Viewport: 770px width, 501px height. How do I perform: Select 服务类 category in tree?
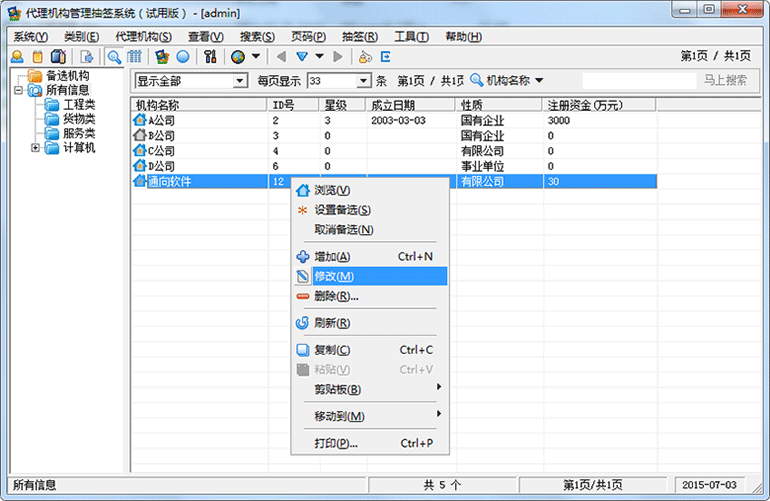[79, 133]
